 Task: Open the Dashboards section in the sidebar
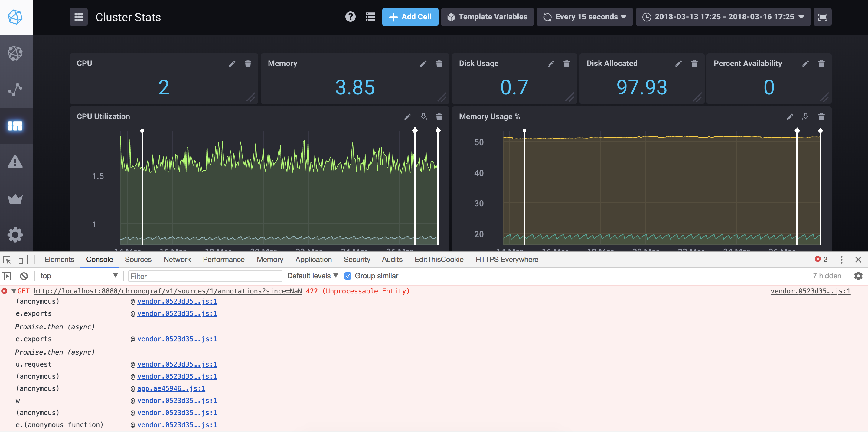click(15, 126)
